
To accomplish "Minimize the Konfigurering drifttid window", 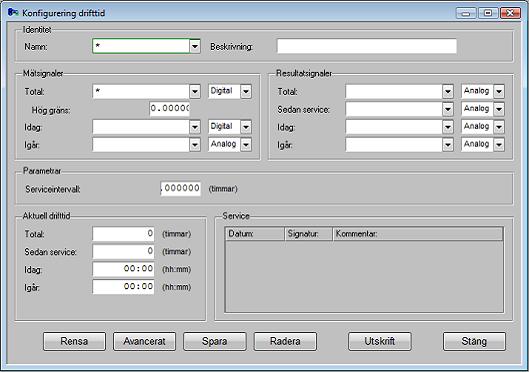I will pos(466,13).
